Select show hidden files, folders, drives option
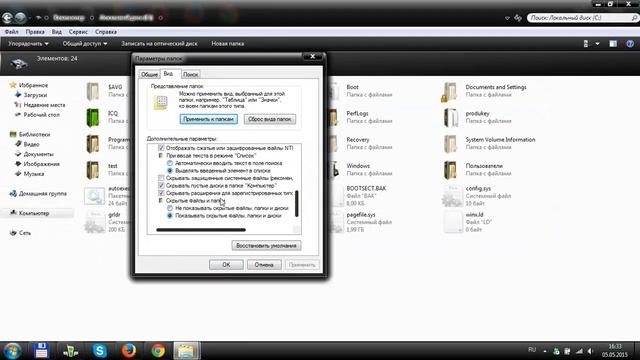Image resolution: width=640 pixels, height=360 pixels. coord(170,216)
